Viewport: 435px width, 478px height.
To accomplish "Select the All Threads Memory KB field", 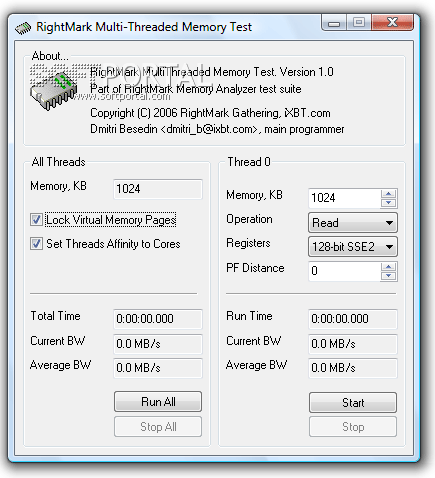I will (158, 189).
